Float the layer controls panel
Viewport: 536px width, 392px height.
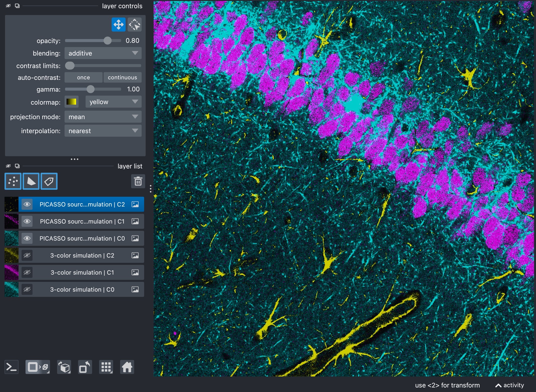pyautogui.click(x=17, y=6)
